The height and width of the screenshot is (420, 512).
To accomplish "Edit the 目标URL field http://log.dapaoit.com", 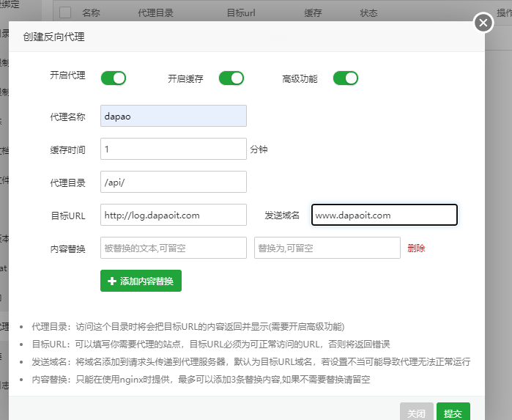I will [x=174, y=215].
